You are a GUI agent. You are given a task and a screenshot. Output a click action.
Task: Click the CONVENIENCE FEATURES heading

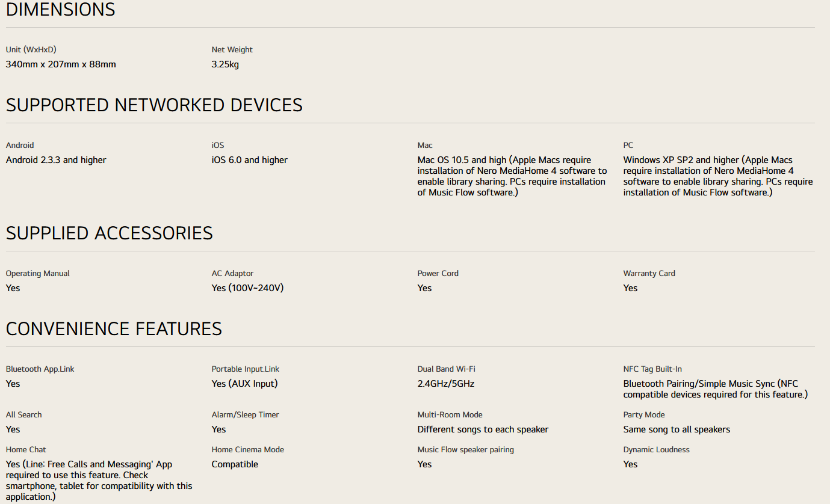pos(114,329)
